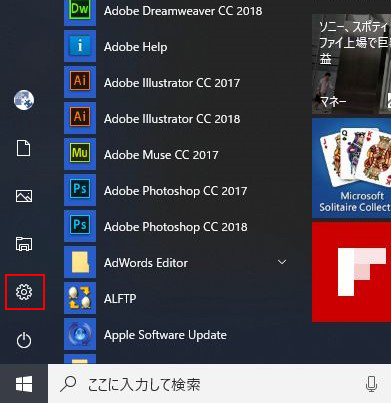The width and height of the screenshot is (391, 403).
Task: Open the Power options icon
Action: (24, 340)
